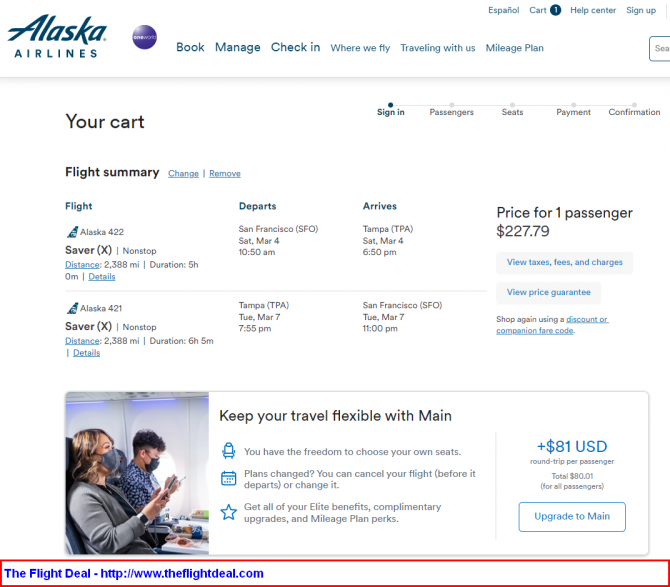Click Keep your travel flexible heading
The height and width of the screenshot is (587, 670).
335,416
